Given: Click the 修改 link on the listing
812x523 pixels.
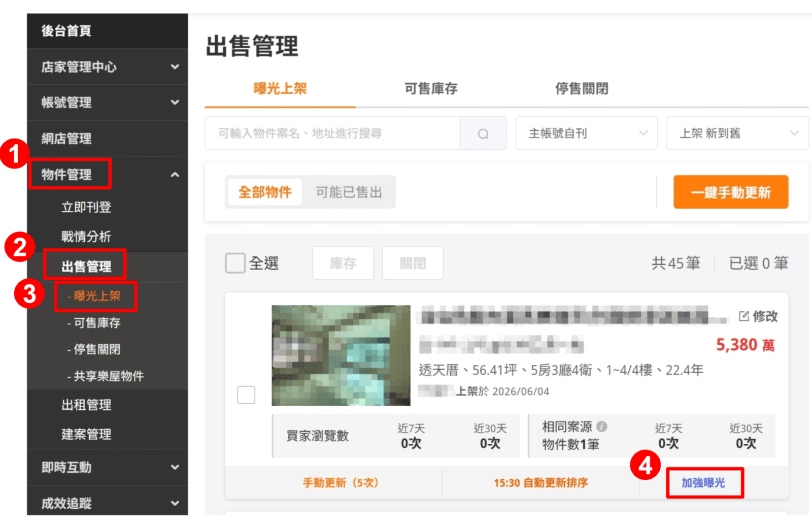Looking at the screenshot, I should 765,316.
